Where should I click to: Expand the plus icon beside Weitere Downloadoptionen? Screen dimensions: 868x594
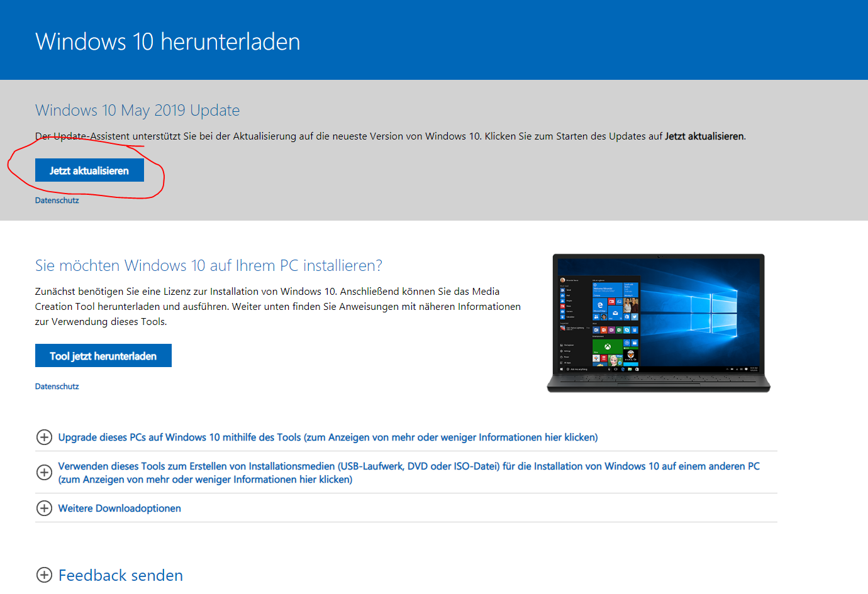44,508
